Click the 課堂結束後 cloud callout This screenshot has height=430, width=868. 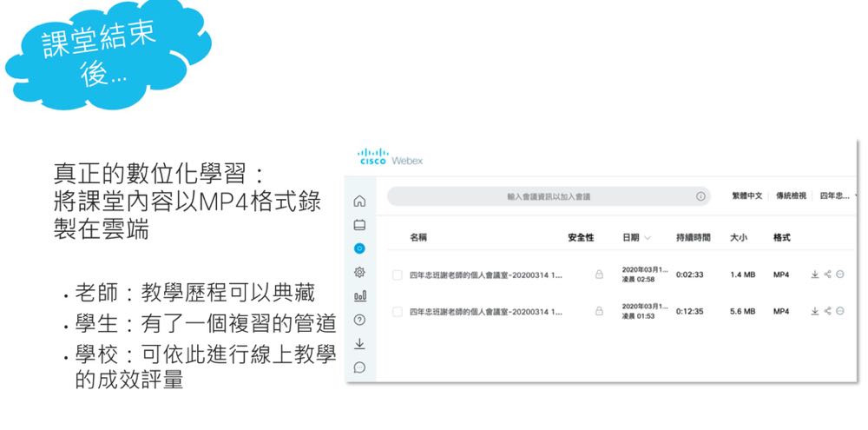108,54
